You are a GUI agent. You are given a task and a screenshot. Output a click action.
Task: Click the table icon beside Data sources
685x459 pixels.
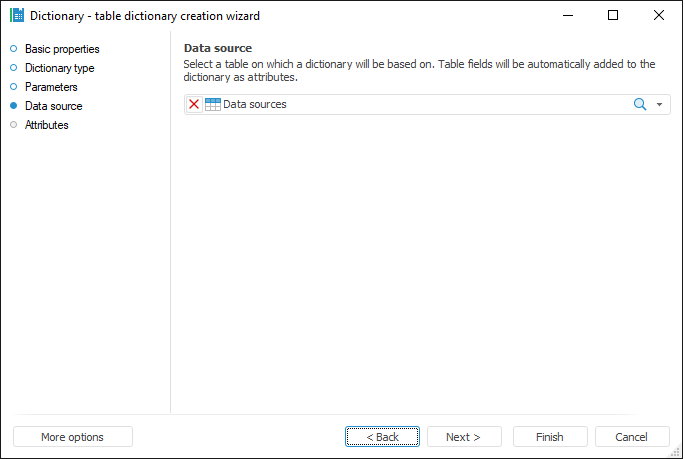213,105
